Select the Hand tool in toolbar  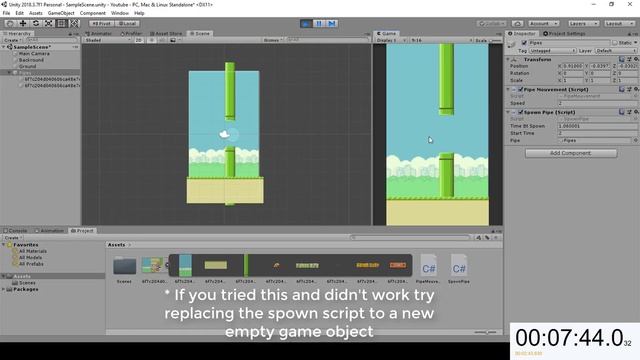click(x=10, y=24)
